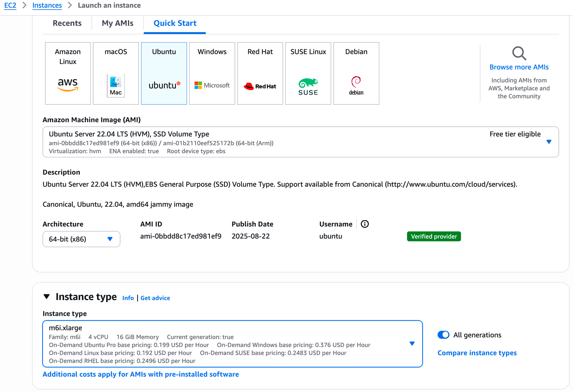This screenshot has height=392, width=573.
Task: Switch to the Recents tab
Action: point(67,23)
